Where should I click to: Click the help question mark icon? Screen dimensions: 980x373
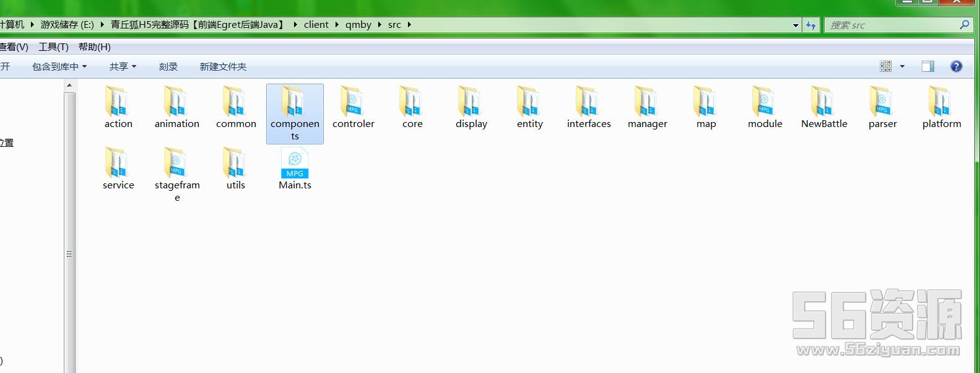[956, 66]
